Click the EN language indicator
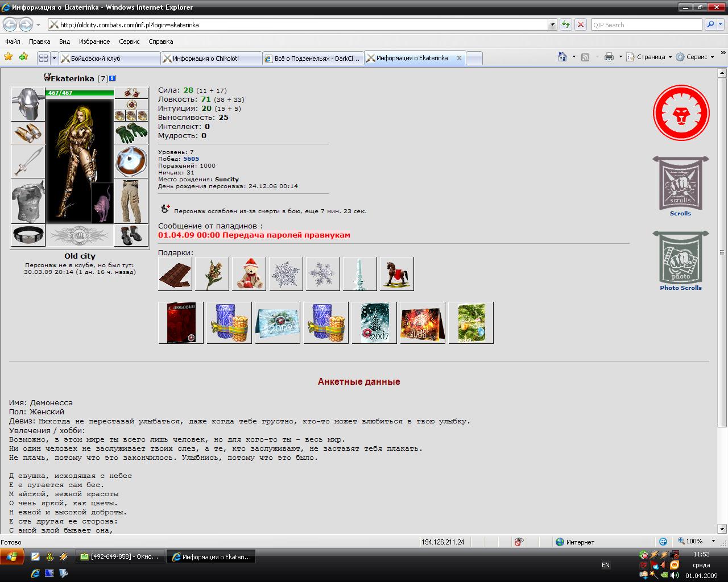This screenshot has height=582, width=728. 606,565
